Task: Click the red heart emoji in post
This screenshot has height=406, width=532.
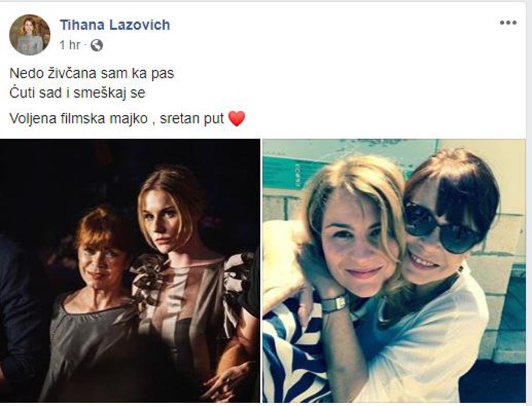Action: click(x=237, y=119)
